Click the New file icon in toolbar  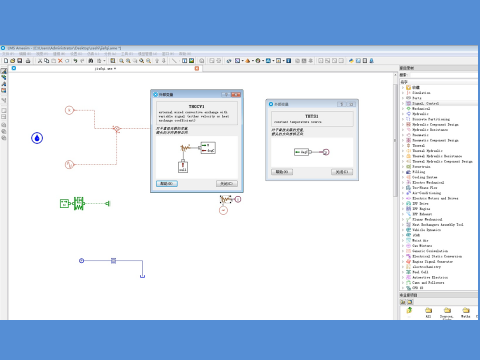click(x=6, y=61)
